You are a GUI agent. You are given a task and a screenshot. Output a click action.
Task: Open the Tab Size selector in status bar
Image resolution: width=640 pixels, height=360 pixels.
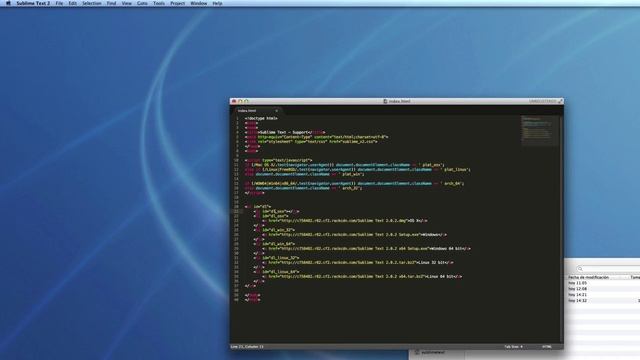coord(513,347)
